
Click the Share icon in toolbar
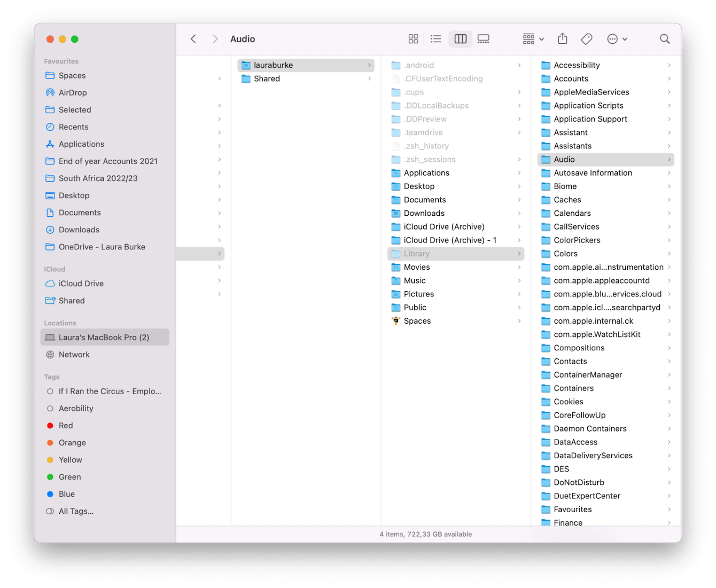pos(562,39)
